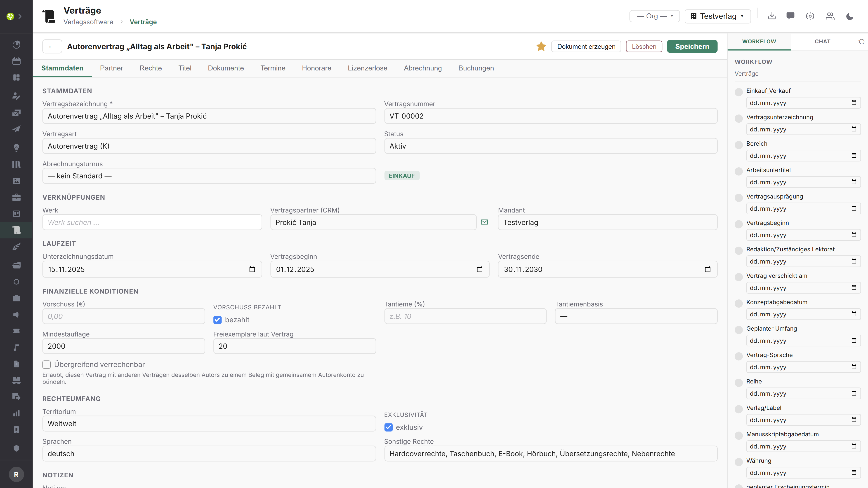Open the user avatar R button
This screenshot has width=868, height=488.
coord(16,474)
